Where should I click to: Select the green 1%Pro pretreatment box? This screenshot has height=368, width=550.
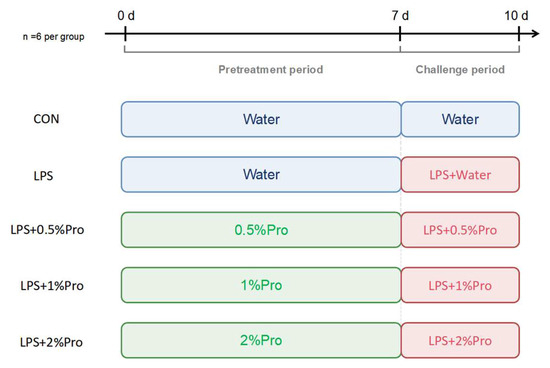click(x=261, y=285)
